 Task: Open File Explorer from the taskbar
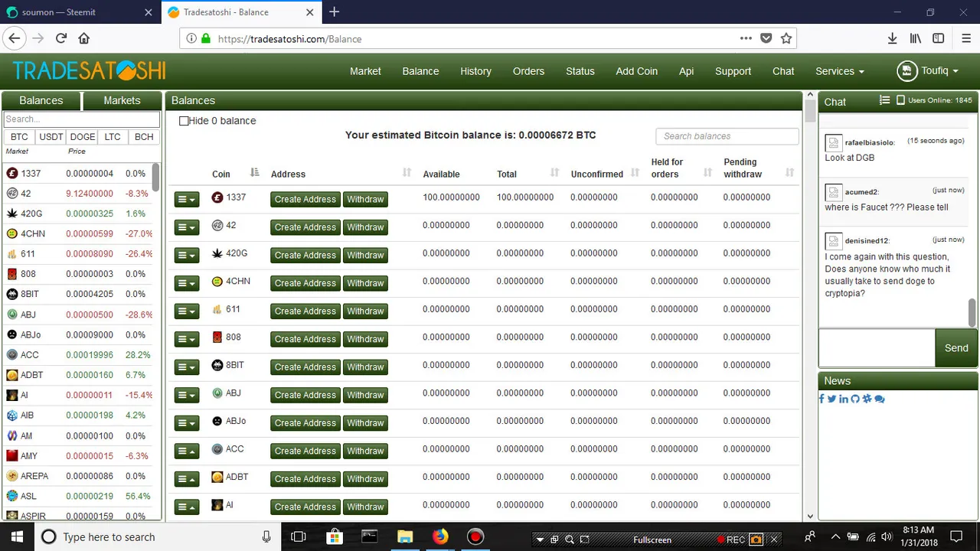(405, 536)
